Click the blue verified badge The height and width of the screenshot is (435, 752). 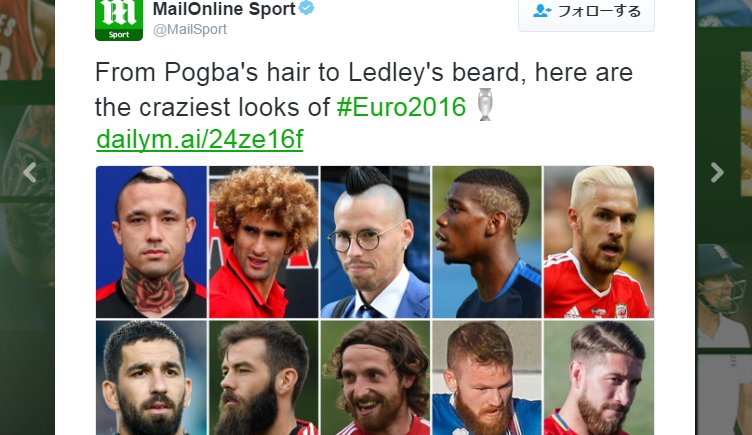(306, 8)
